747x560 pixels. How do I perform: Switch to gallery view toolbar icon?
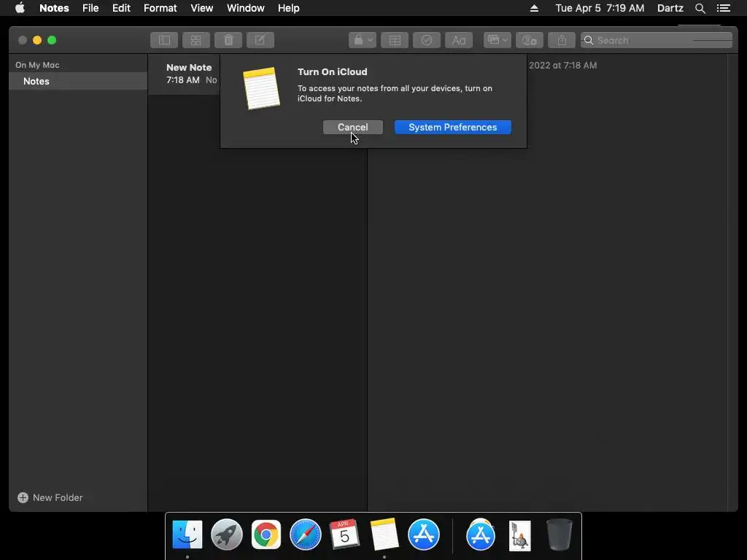(x=196, y=41)
